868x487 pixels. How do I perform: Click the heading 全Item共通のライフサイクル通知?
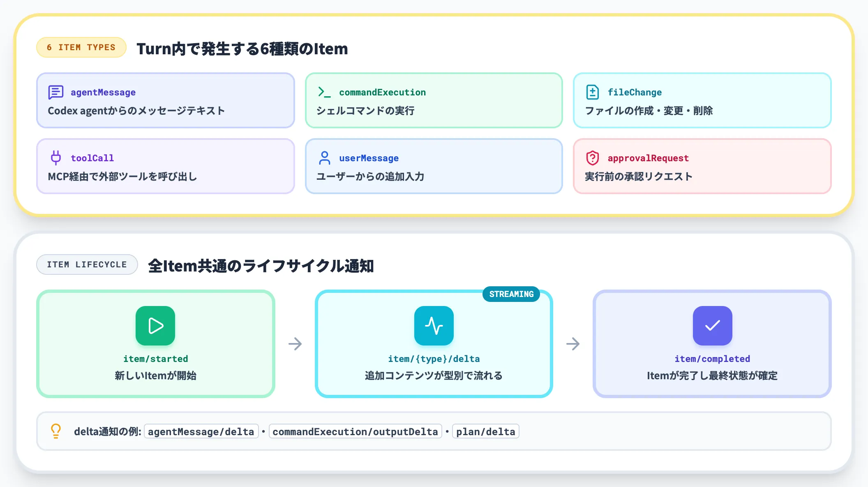click(261, 266)
